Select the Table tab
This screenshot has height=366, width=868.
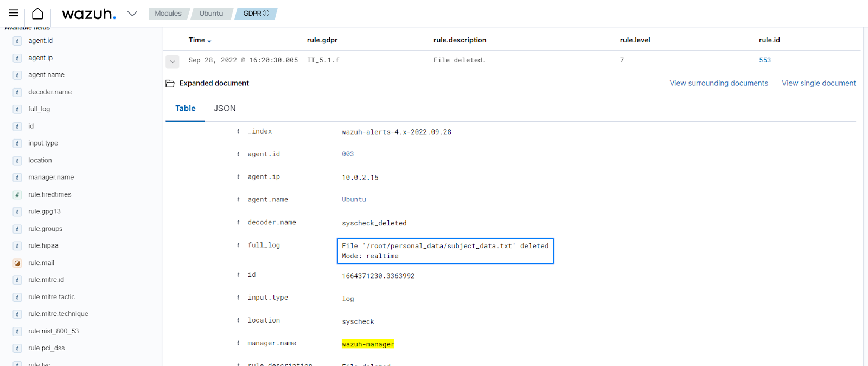coord(185,109)
